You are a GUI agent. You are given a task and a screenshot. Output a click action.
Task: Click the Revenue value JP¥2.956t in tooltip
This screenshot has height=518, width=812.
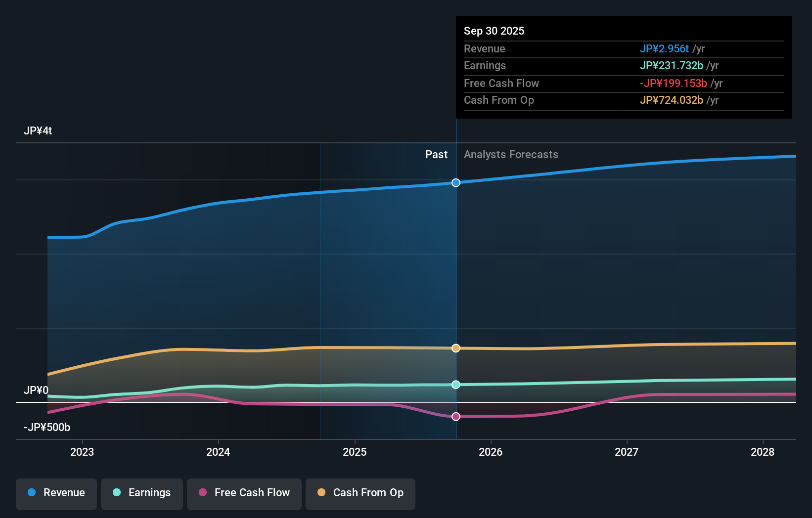coord(665,48)
